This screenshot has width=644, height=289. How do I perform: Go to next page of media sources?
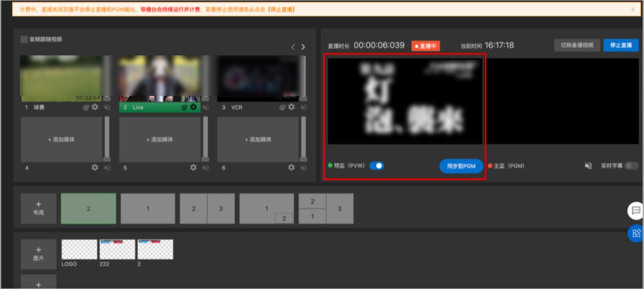tap(303, 47)
